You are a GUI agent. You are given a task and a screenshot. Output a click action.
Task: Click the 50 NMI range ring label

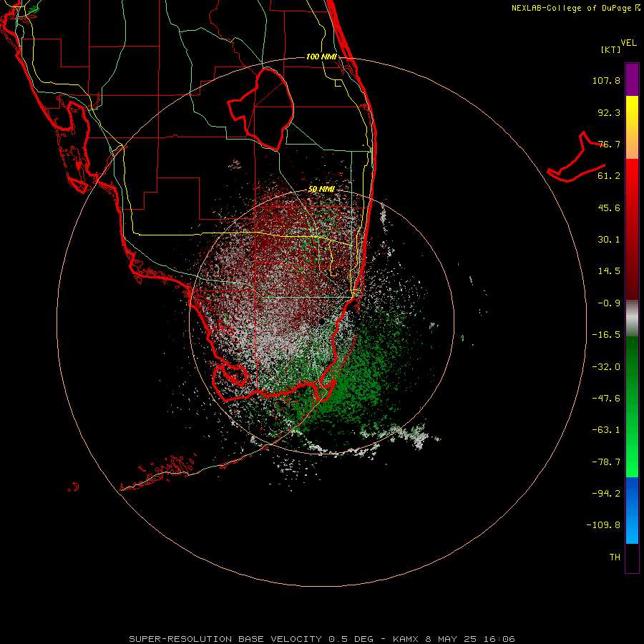(x=321, y=189)
